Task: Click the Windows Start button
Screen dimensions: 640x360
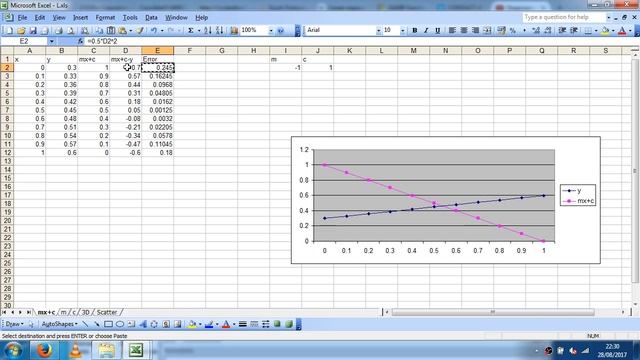Action: 13,350
